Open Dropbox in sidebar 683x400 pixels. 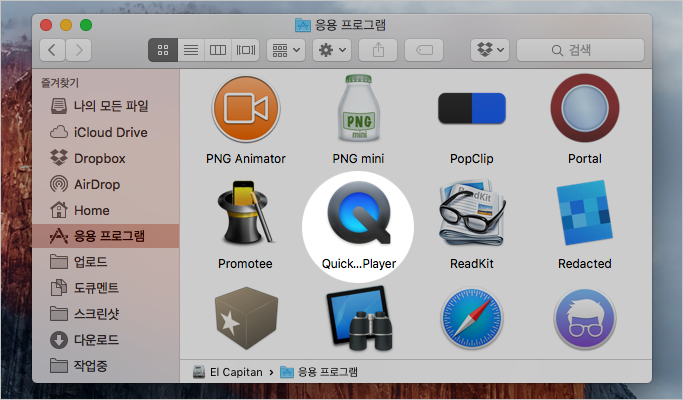pos(105,158)
